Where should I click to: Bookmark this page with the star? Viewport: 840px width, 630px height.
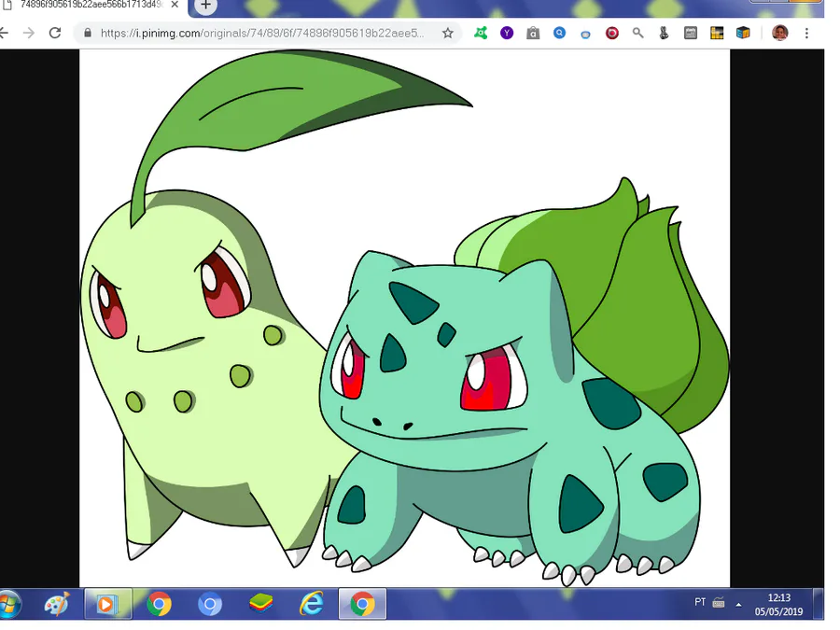click(x=448, y=34)
